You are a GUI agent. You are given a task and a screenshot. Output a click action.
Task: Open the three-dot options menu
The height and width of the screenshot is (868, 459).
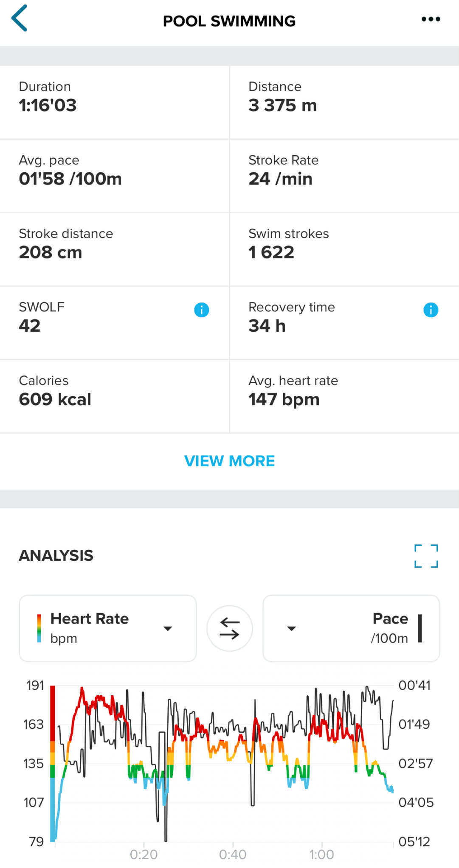click(x=431, y=19)
